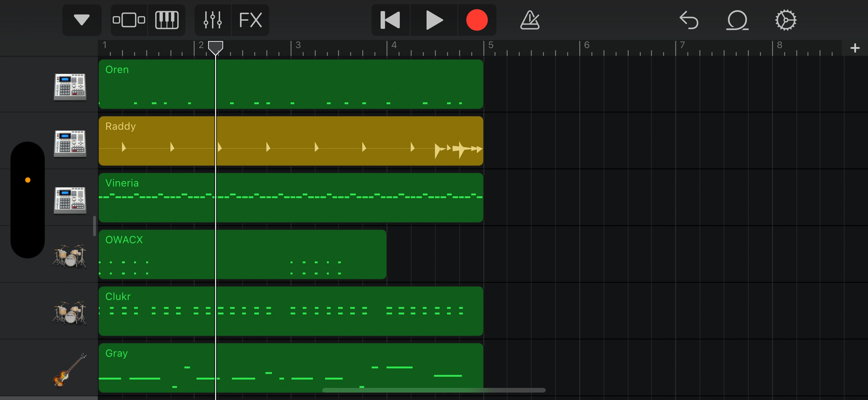The height and width of the screenshot is (400, 868).
Task: Enable recording with the red record button
Action: [x=477, y=20]
